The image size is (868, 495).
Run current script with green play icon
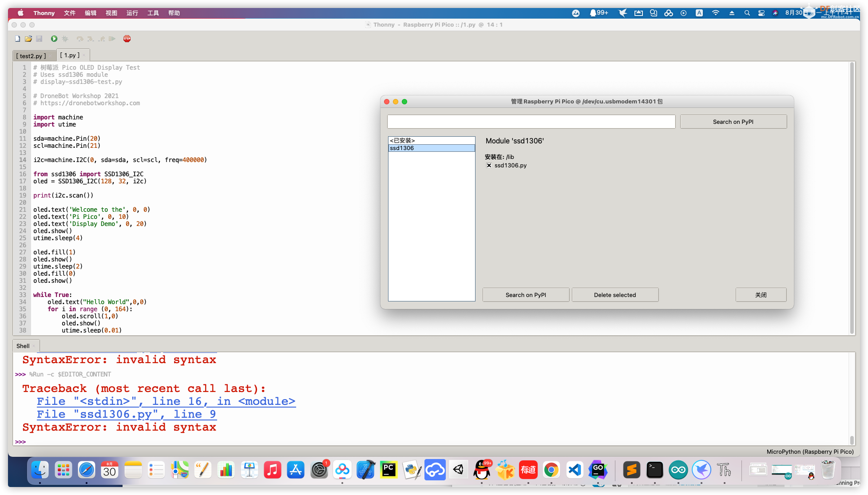pyautogui.click(x=54, y=39)
